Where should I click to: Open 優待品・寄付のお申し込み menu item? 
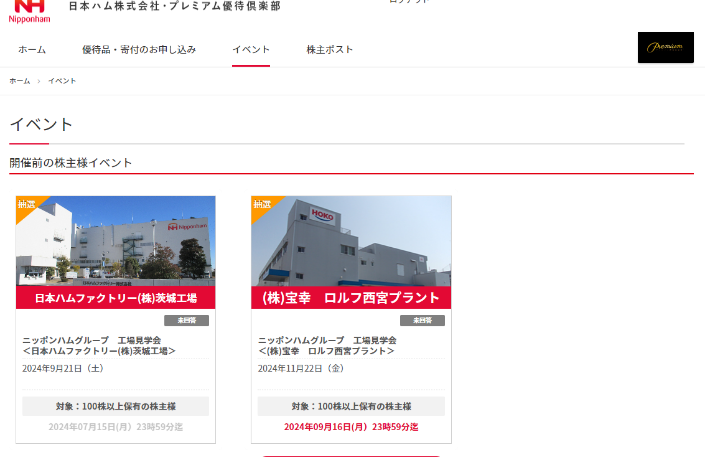point(139,49)
